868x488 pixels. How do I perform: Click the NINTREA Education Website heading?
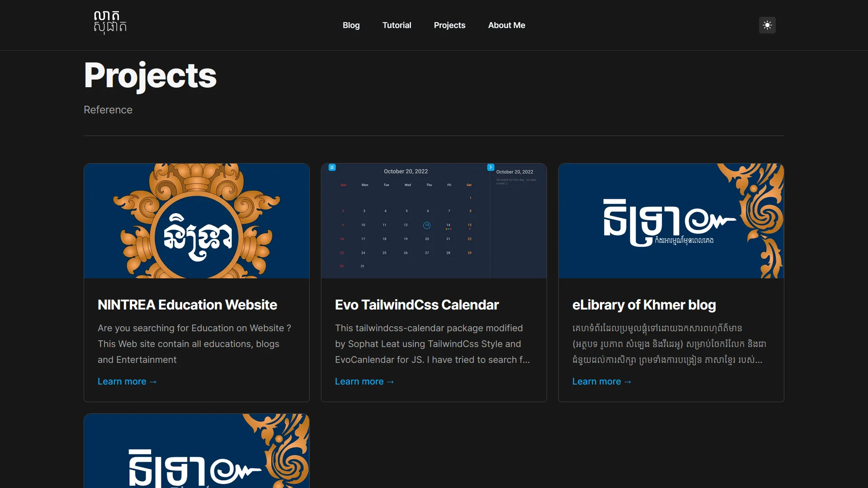(x=187, y=305)
